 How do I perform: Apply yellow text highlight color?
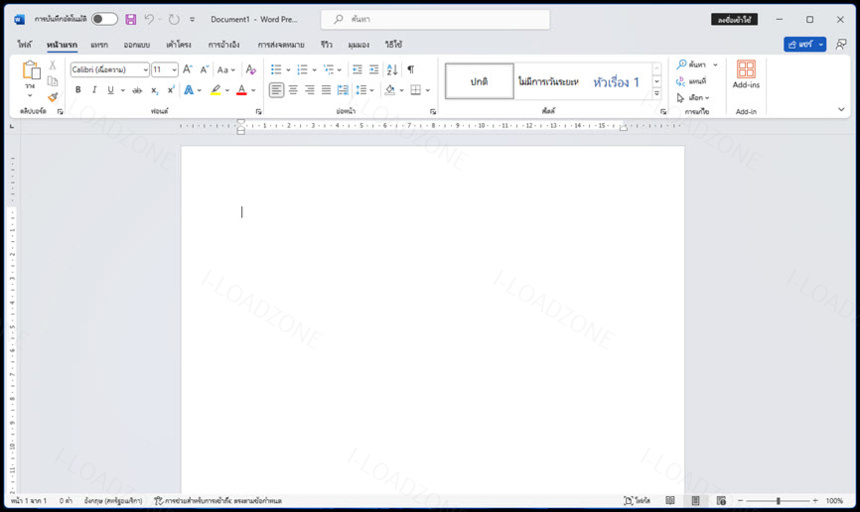(x=216, y=90)
